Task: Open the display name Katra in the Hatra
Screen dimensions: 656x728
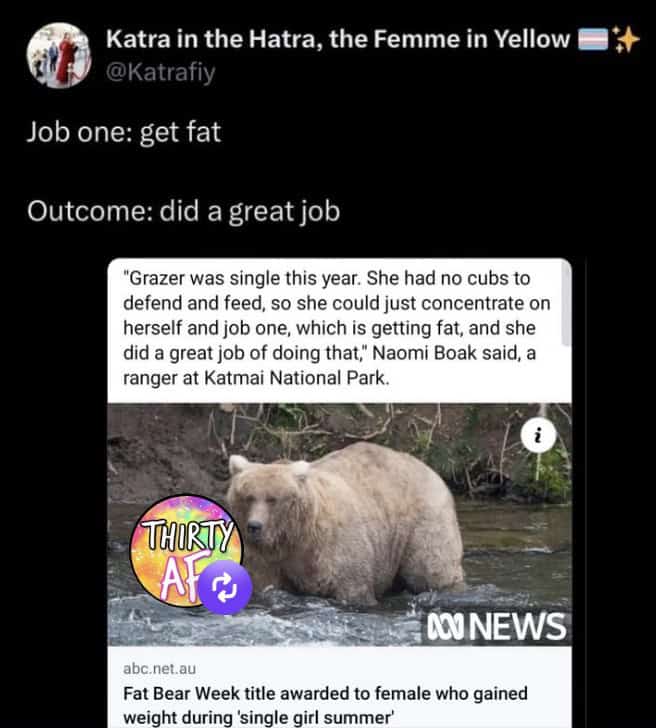Action: 338,39
